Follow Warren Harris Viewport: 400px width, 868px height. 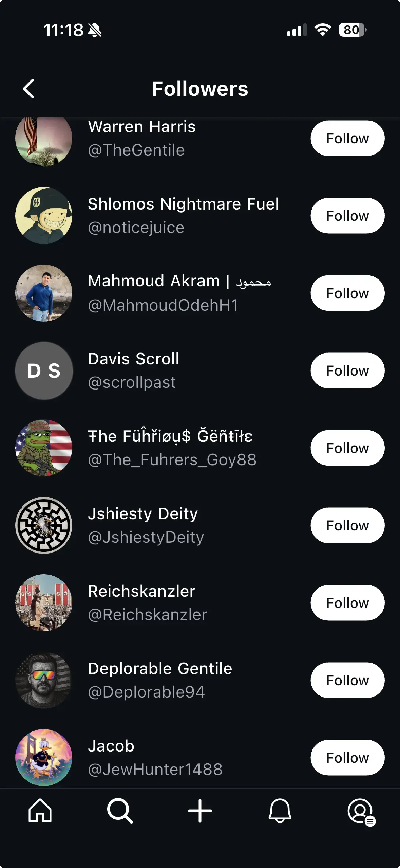click(x=347, y=138)
